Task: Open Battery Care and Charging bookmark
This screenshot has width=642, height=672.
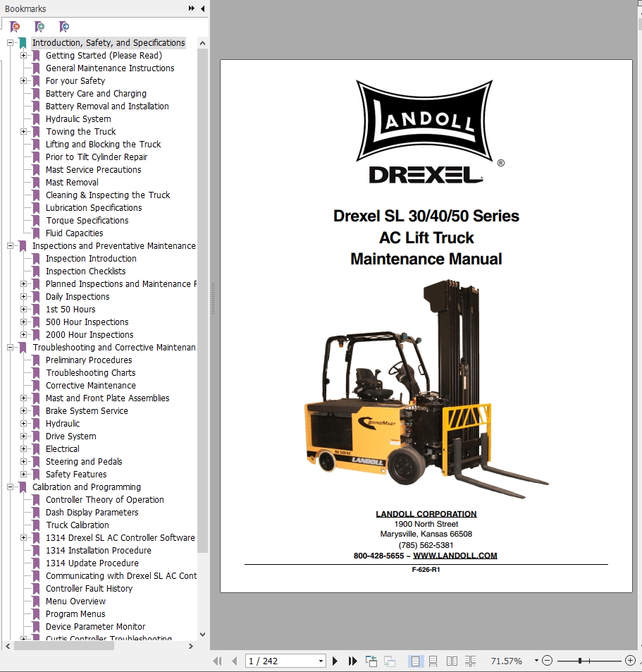Action: [96, 93]
